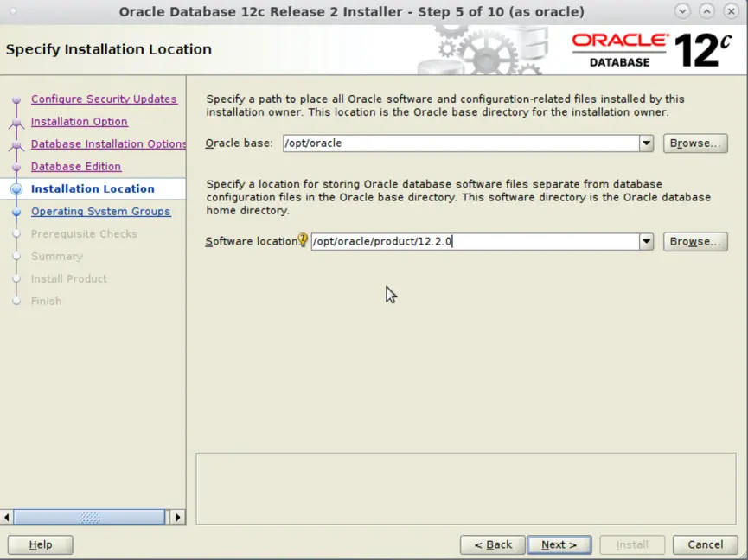Click the Software location warning hint icon
Image resolution: width=748 pixels, height=560 pixels.
[303, 239]
